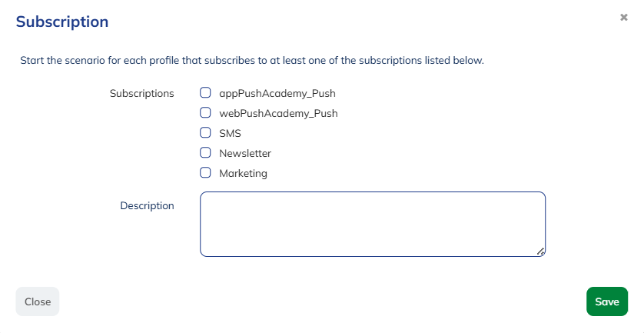Click the Subscription dialog heading

point(62,22)
